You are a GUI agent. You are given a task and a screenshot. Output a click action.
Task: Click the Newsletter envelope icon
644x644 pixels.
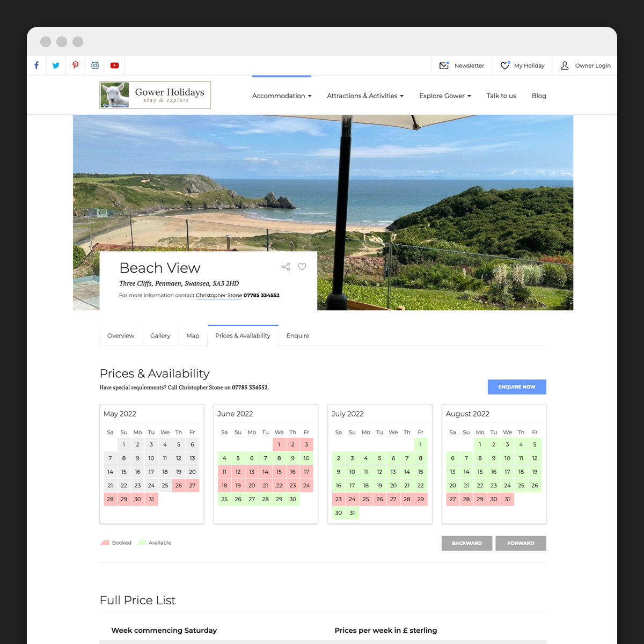pos(444,65)
